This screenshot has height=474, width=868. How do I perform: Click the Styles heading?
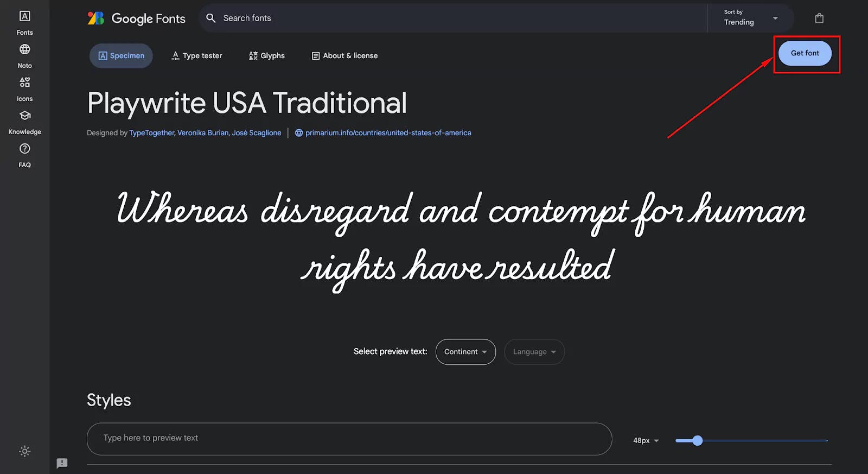coord(108,400)
